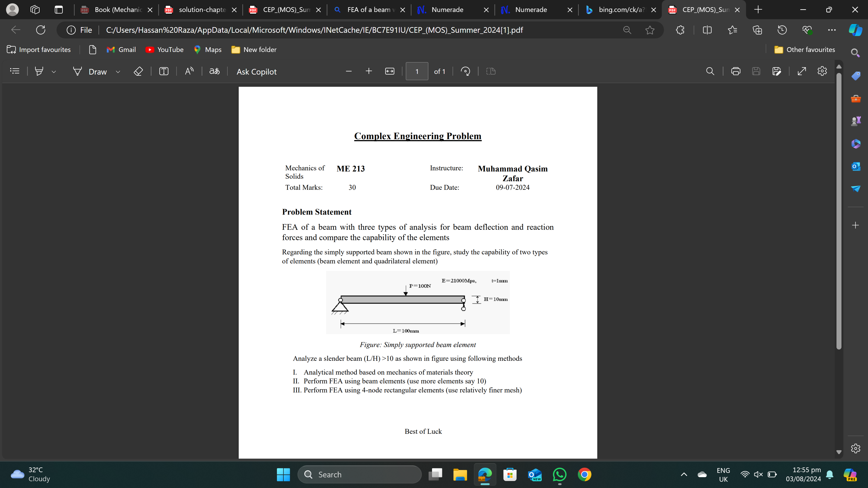Open Gmail from the favourites bar
Viewport: 868px width, 488px height.
point(121,49)
